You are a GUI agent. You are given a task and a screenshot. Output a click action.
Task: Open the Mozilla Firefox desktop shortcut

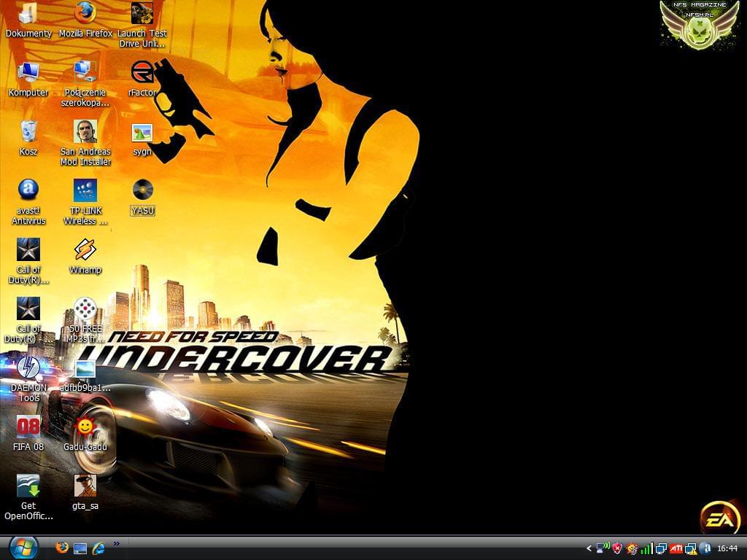85,13
